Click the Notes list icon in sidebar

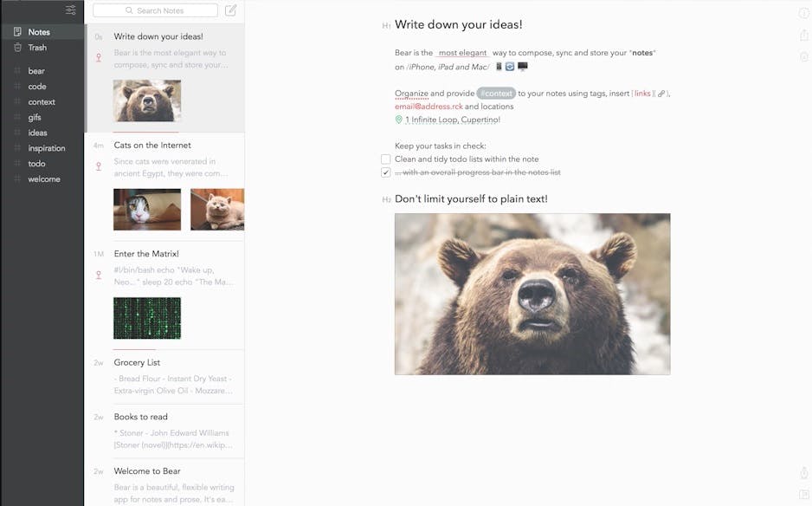pyautogui.click(x=16, y=31)
